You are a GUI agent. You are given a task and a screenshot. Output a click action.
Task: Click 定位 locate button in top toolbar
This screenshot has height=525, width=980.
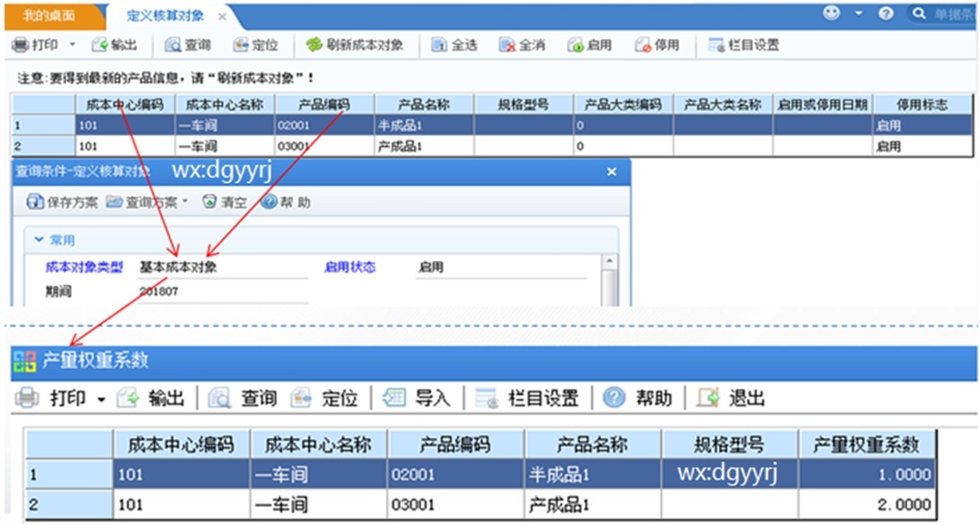255,45
